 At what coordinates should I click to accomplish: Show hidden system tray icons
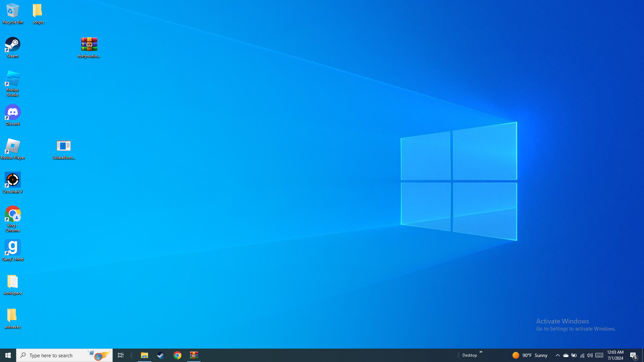(x=557, y=355)
